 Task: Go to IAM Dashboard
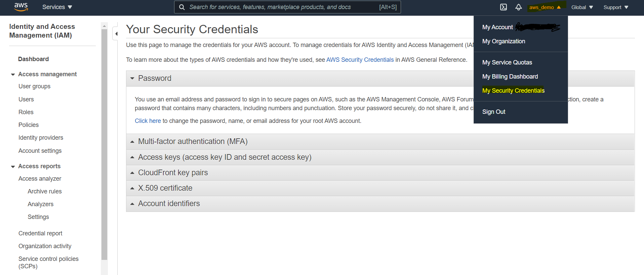33,59
